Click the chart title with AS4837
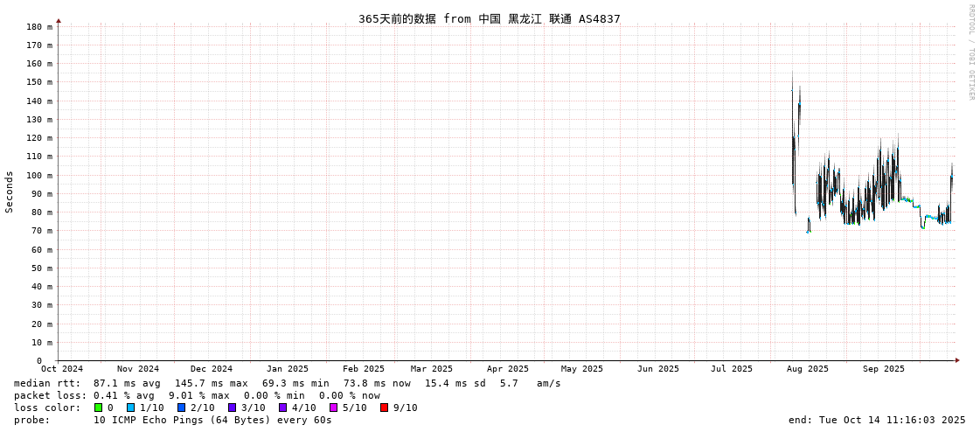 click(x=489, y=18)
